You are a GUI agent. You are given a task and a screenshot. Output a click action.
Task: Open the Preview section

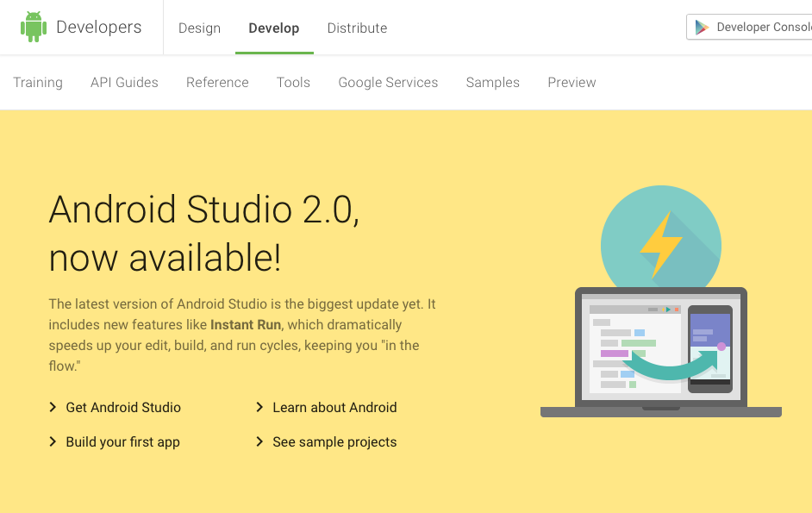pyautogui.click(x=572, y=83)
